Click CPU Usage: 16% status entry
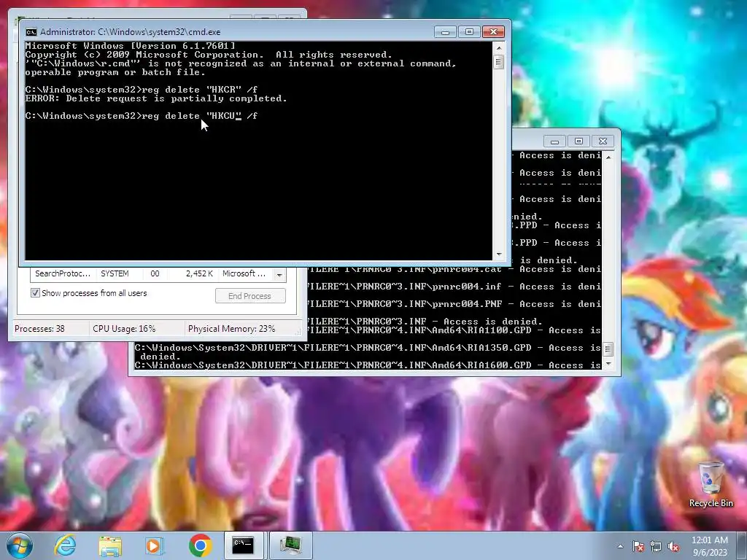The image size is (747, 560). tap(124, 329)
